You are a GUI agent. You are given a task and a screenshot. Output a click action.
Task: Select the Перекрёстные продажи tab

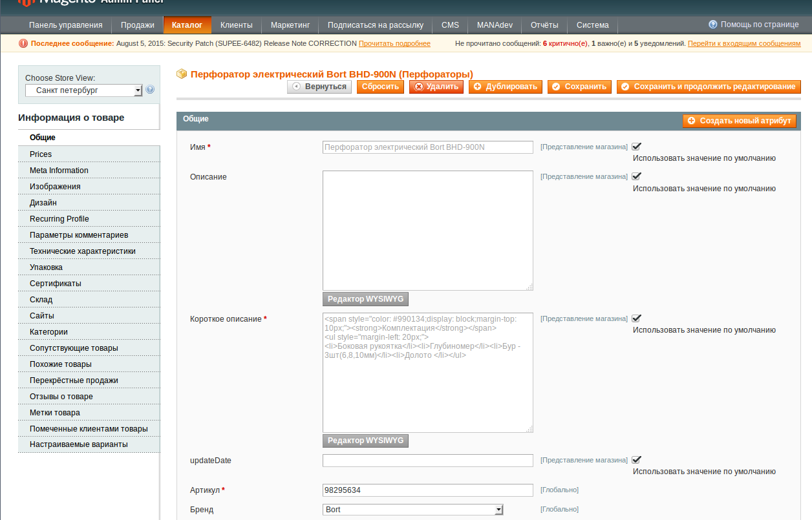89,380
